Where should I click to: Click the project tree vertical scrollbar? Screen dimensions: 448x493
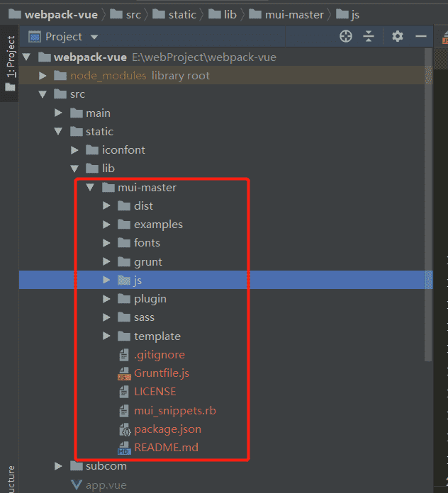click(427, 212)
